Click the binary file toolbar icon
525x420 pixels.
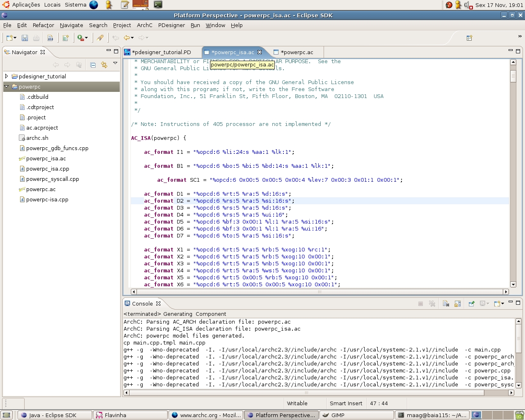tap(50, 38)
